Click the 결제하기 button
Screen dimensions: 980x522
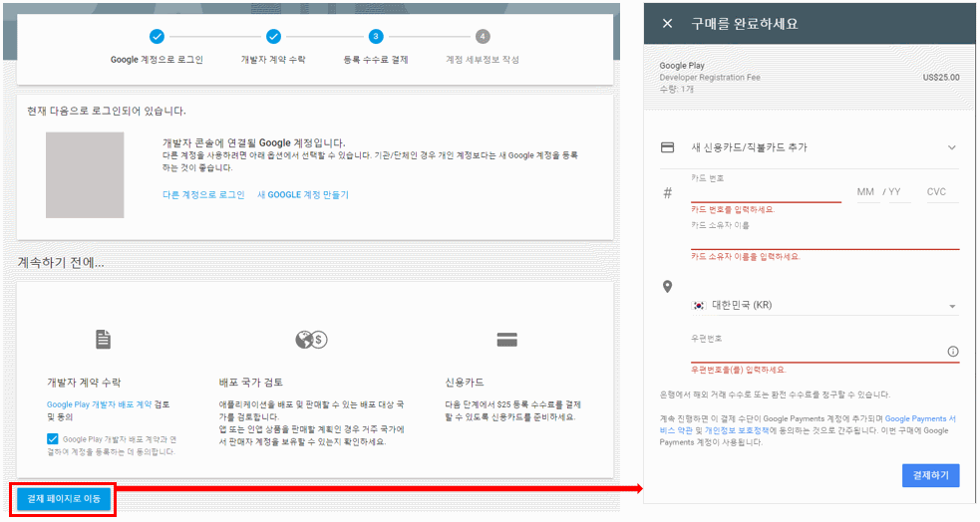(x=930, y=475)
